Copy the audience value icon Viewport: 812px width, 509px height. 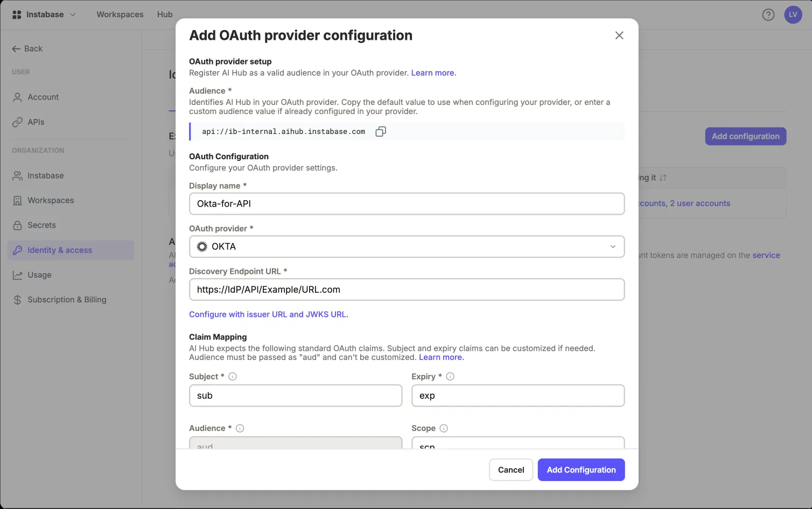(381, 132)
